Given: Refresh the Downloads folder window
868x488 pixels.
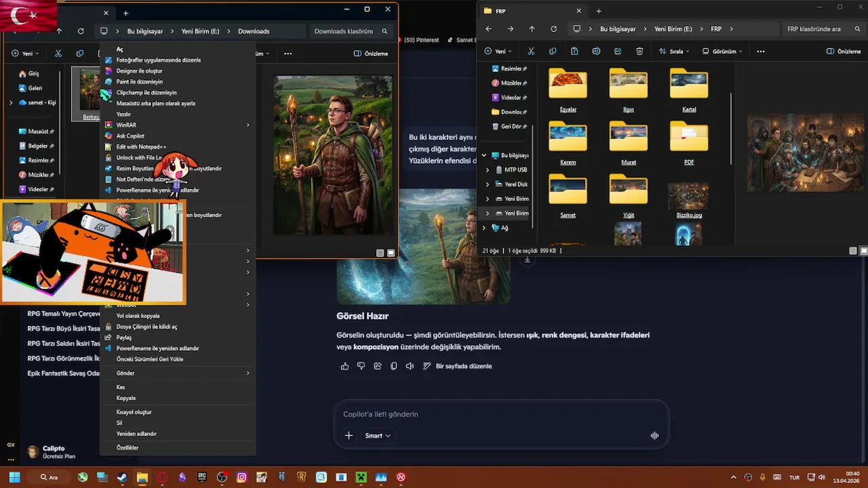Looking at the screenshot, I should [81, 31].
